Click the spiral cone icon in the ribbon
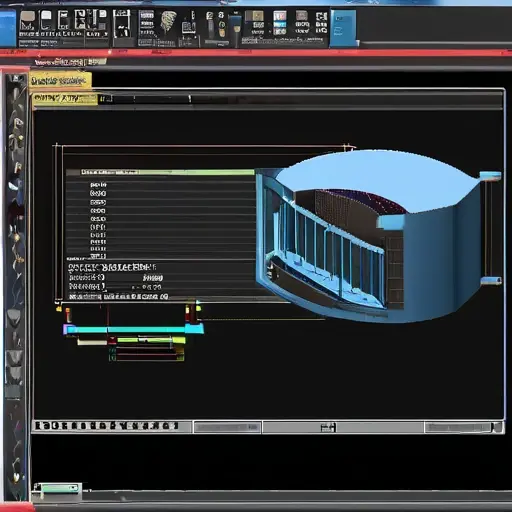Image resolution: width=512 pixels, height=512 pixels. pyautogui.click(x=169, y=22)
